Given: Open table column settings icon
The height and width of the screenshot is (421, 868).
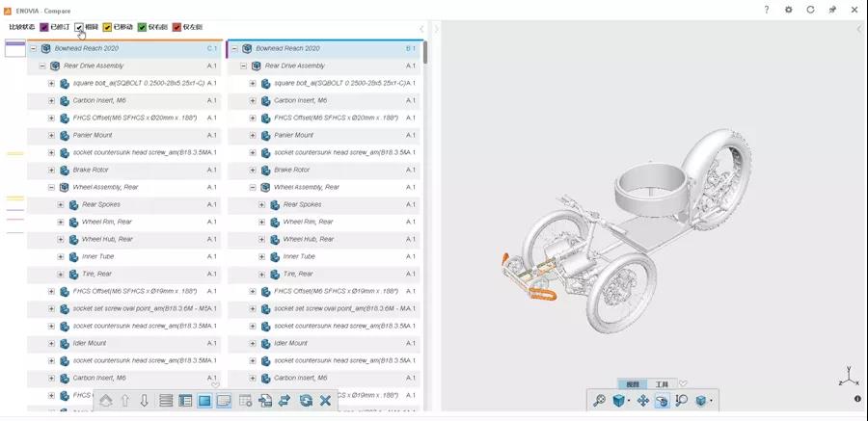Looking at the screenshot, I should click(246, 401).
